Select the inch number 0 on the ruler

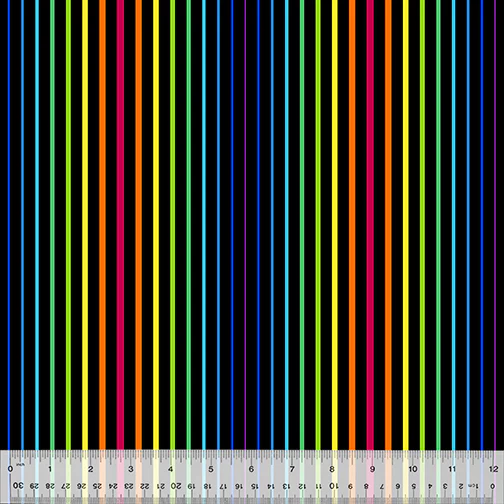coord(10,469)
